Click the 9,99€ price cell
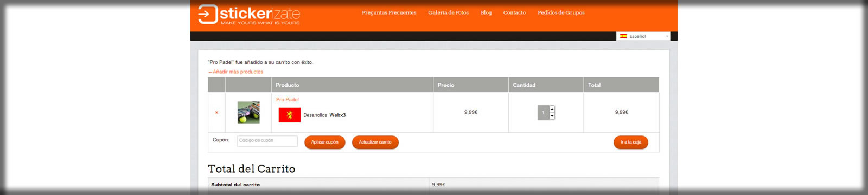868x195 pixels. (x=470, y=112)
